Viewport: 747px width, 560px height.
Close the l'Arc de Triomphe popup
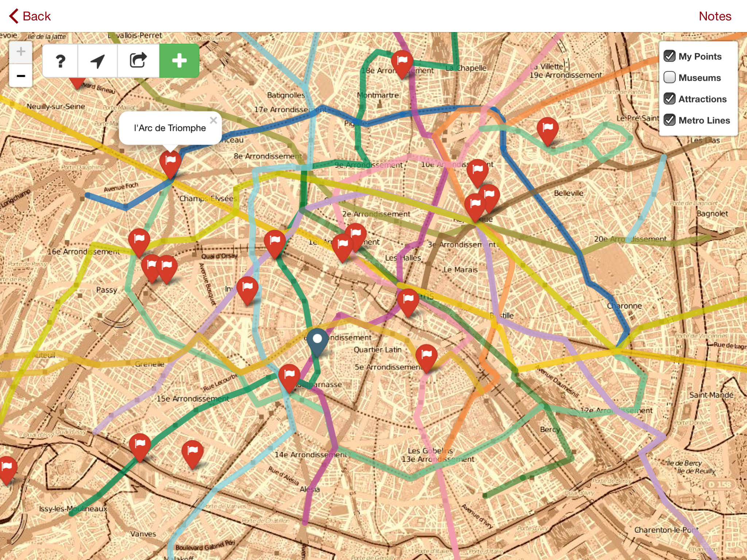click(x=213, y=120)
